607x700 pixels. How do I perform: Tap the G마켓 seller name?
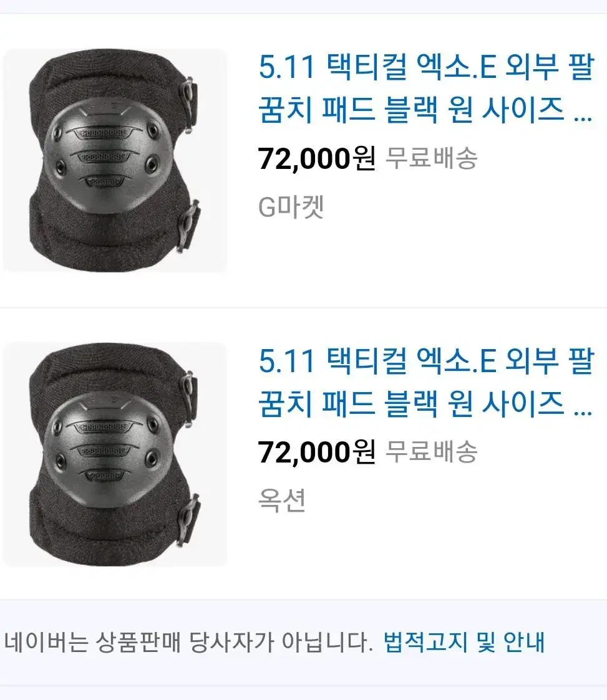[291, 207]
